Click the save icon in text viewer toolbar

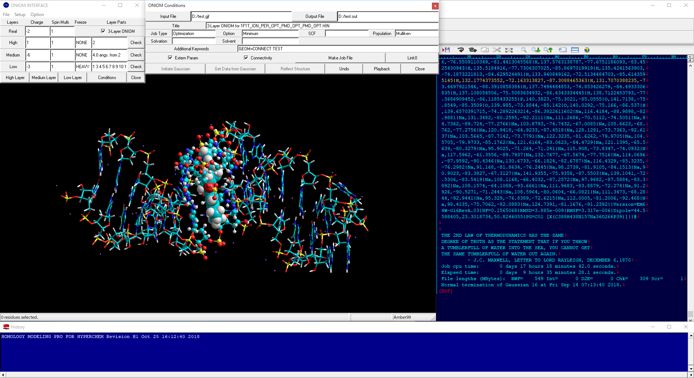click(x=446, y=50)
